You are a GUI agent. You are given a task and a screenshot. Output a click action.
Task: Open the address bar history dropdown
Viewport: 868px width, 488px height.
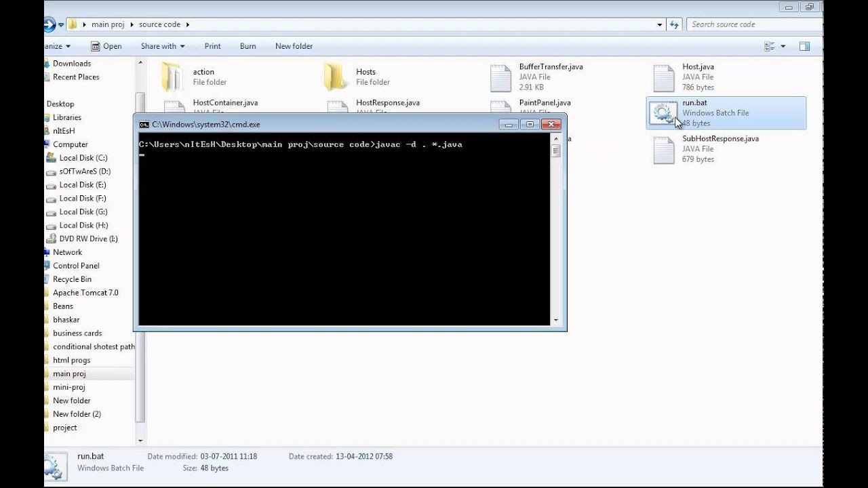(660, 24)
